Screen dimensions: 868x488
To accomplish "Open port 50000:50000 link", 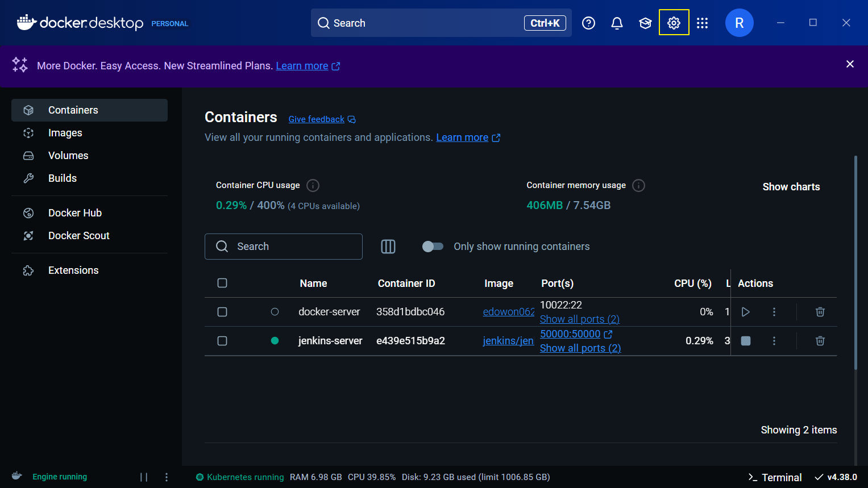I will click(x=576, y=334).
